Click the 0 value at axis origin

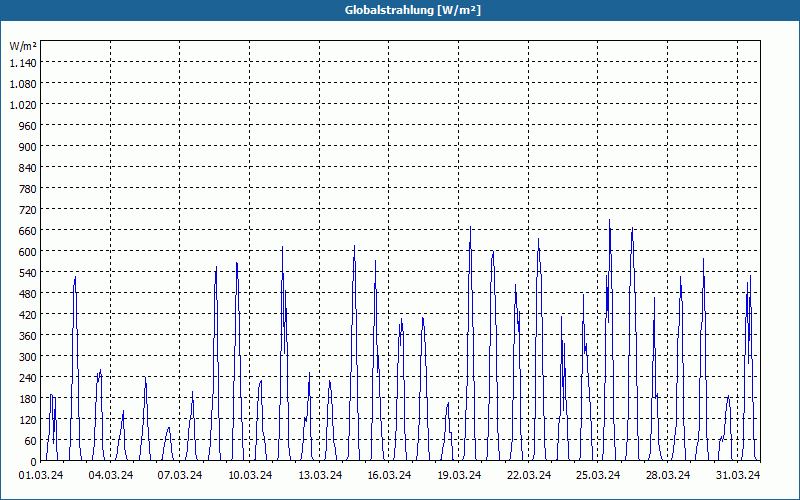point(34,462)
